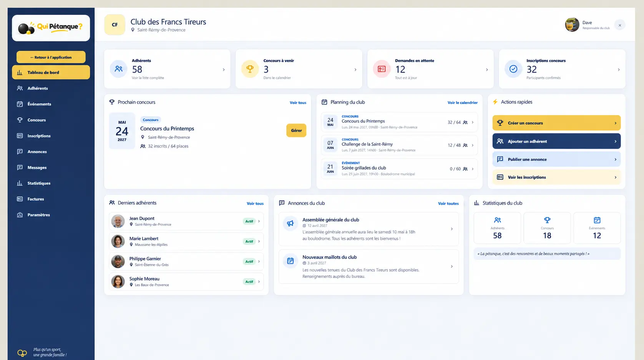The image size is (644, 360).
Task: Click the Adhérents people icon card
Action: tap(118, 69)
